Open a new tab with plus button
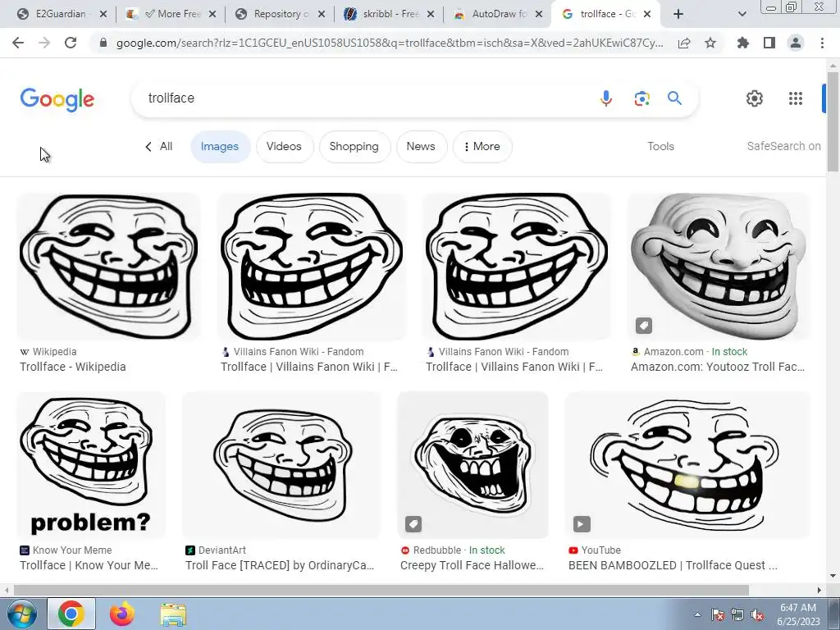Image resolution: width=840 pixels, height=630 pixels. pos(678,14)
